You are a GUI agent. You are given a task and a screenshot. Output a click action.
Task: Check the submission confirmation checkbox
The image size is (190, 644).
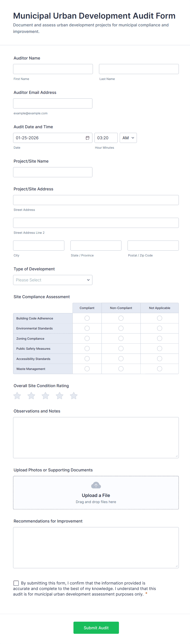tap(16, 583)
